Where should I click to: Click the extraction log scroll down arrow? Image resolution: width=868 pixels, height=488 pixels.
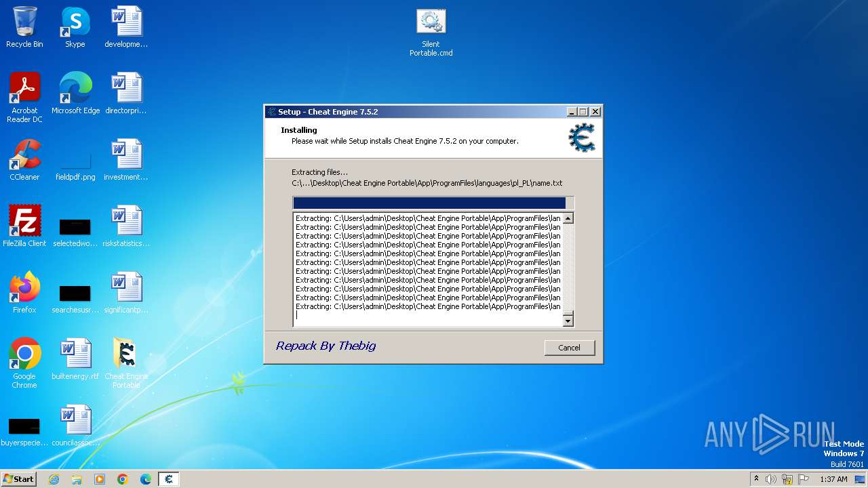568,321
